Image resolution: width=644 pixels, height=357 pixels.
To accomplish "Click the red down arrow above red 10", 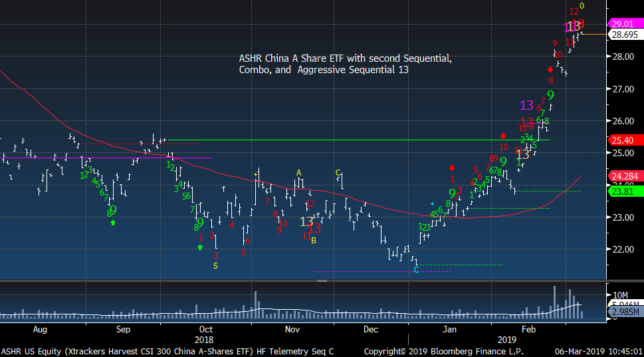I will coord(503,136).
